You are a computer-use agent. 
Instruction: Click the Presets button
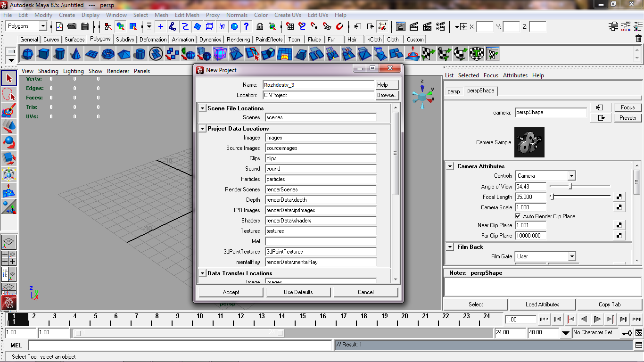(x=628, y=118)
